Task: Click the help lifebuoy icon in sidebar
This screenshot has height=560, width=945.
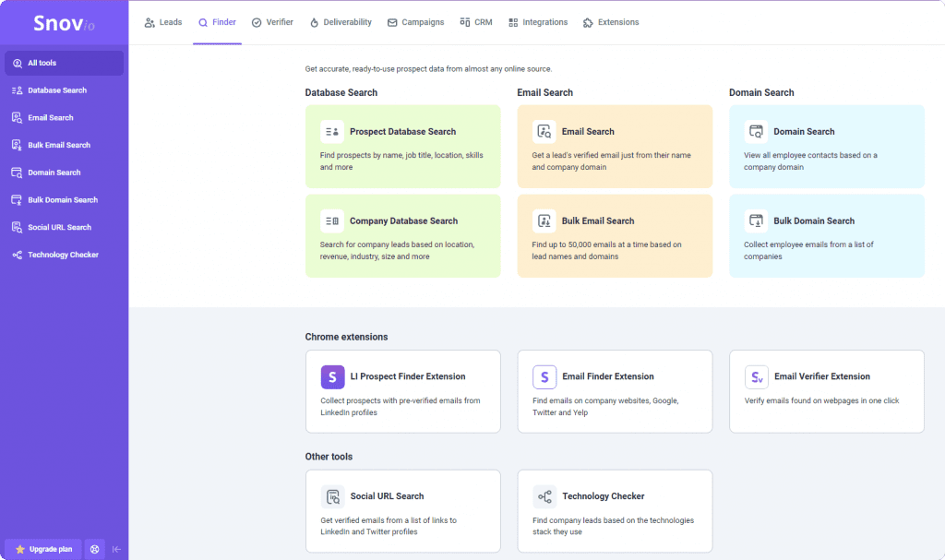Action: (x=94, y=549)
